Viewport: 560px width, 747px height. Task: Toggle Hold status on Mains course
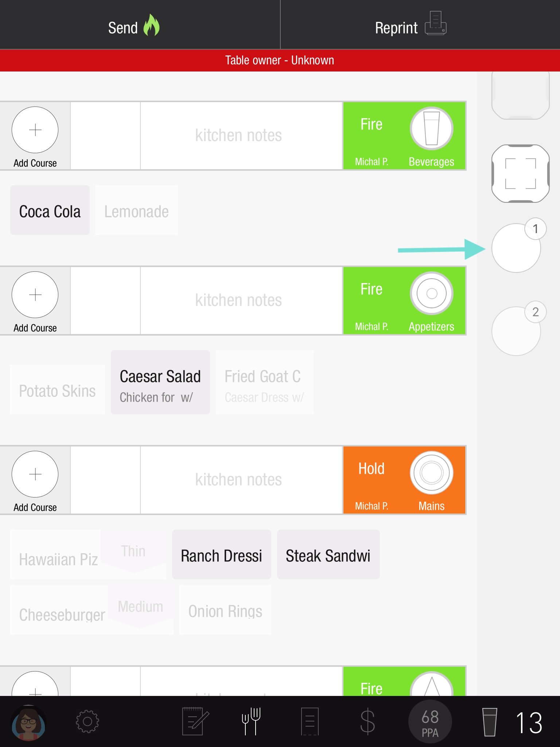tap(372, 469)
